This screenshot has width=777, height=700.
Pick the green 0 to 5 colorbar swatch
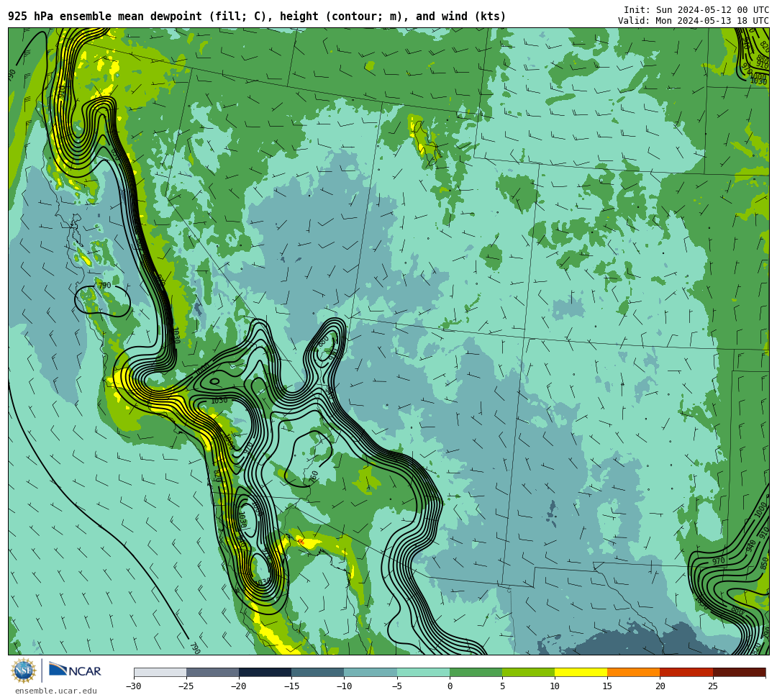tap(476, 672)
